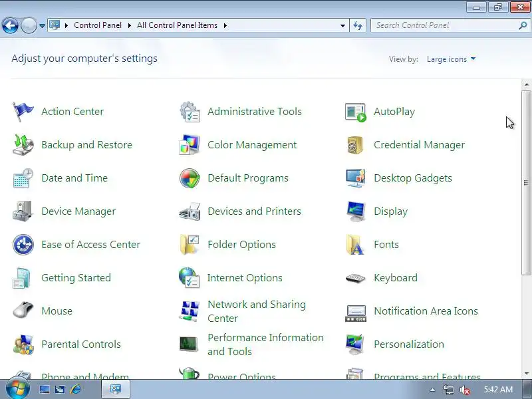
Task: Open the Notification Area Icons icon
Action: 356,313
